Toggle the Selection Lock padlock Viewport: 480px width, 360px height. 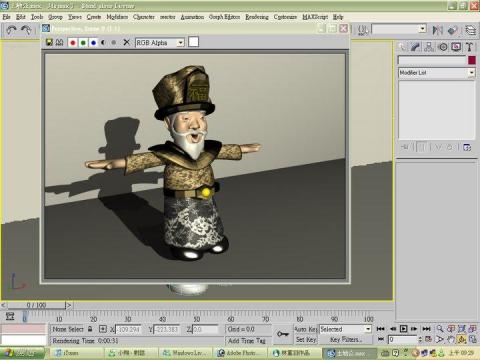90,329
